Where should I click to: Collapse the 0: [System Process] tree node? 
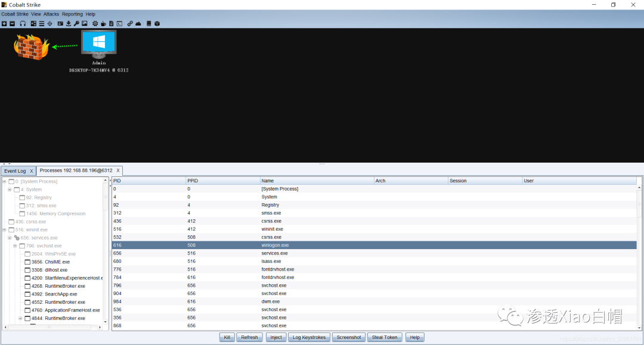pos(5,181)
